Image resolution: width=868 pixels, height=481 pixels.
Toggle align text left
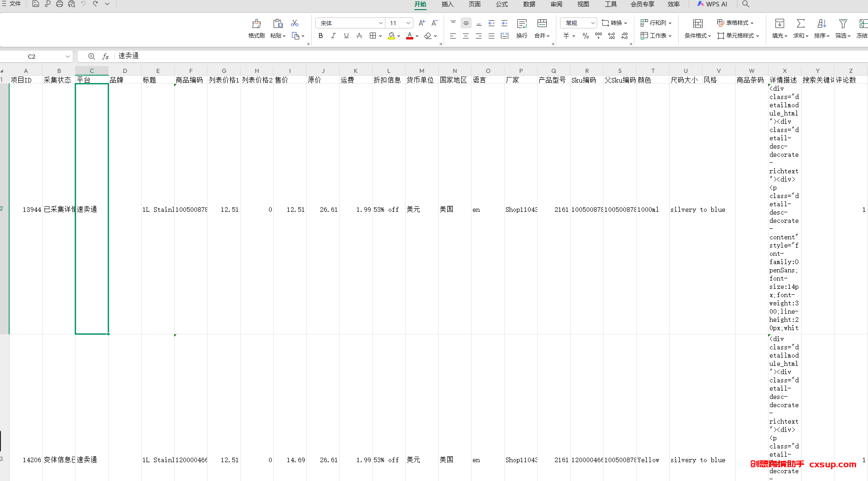click(453, 36)
